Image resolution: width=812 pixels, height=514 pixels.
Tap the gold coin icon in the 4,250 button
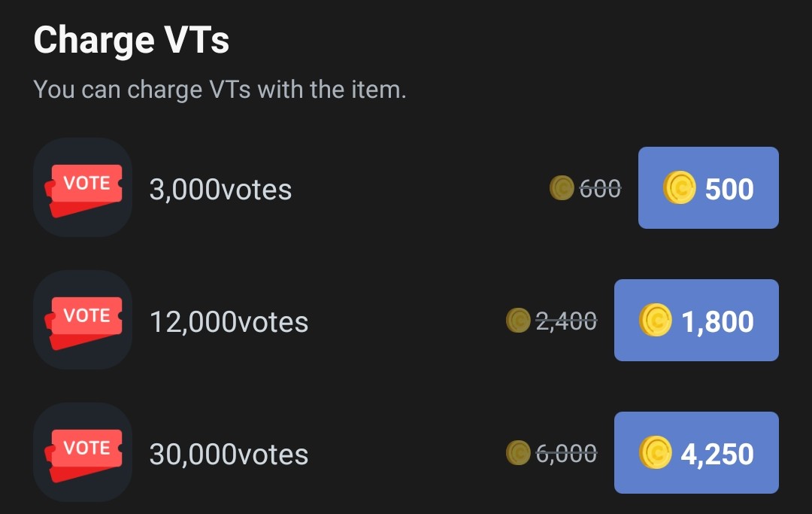pyautogui.click(x=656, y=453)
